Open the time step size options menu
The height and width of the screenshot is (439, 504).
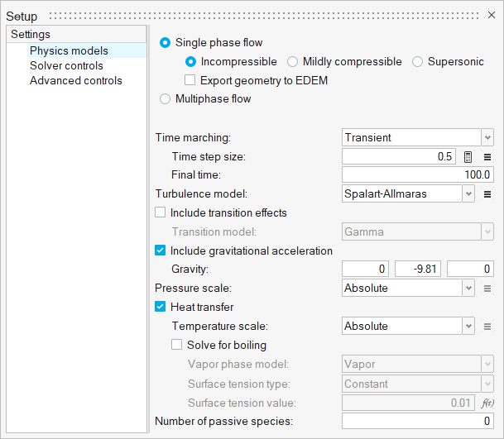pyautogui.click(x=487, y=157)
